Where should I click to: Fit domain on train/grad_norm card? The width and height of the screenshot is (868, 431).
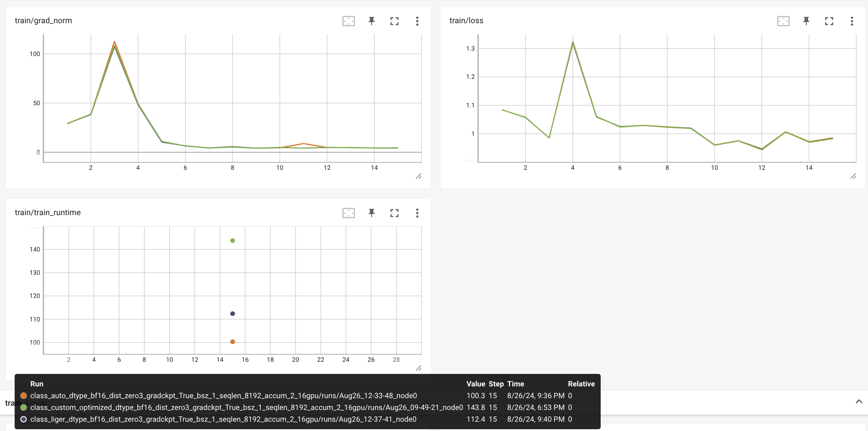click(x=348, y=21)
